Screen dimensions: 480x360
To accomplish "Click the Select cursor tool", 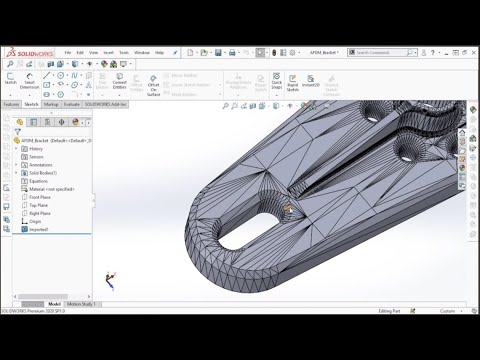I will (260, 53).
